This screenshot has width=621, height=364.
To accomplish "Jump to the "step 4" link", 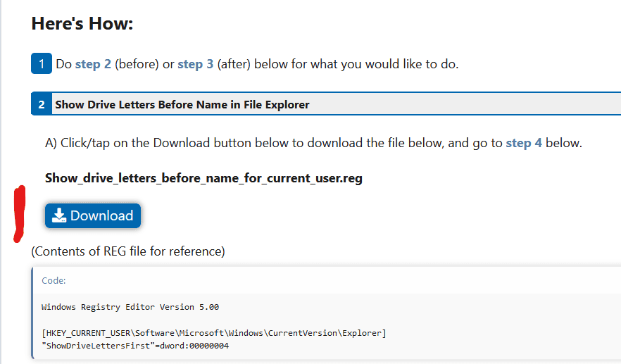I will (x=524, y=143).
